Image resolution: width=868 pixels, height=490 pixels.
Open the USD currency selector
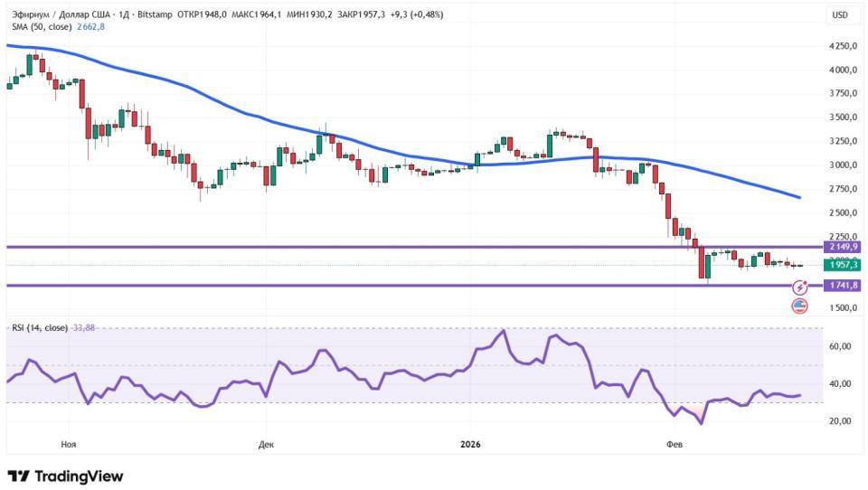coord(840,14)
